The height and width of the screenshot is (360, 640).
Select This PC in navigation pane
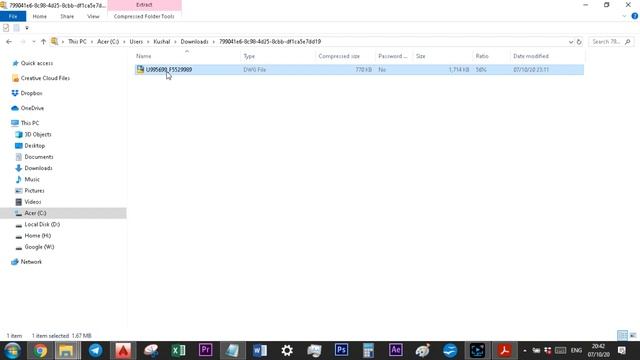click(x=30, y=123)
